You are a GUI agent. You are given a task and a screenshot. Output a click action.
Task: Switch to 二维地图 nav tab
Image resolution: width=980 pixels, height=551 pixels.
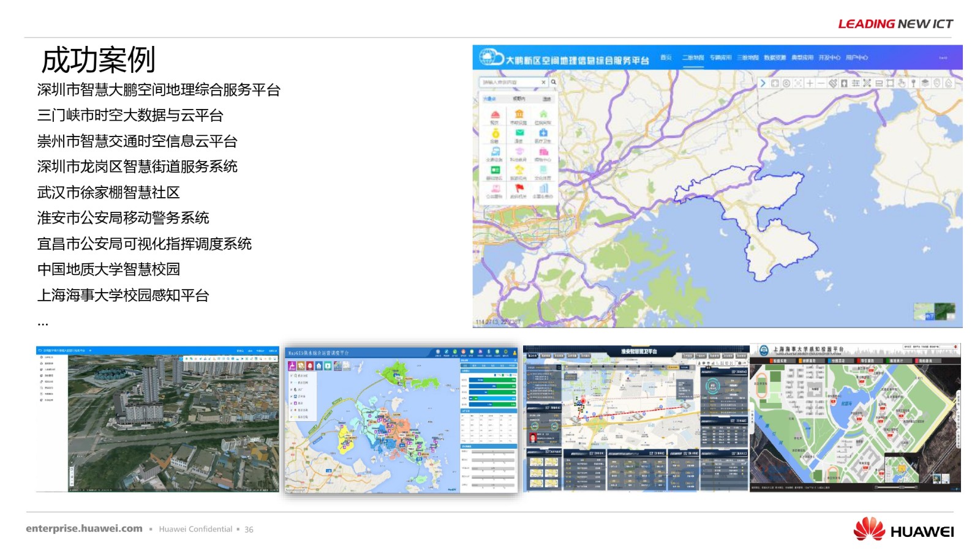pyautogui.click(x=693, y=58)
